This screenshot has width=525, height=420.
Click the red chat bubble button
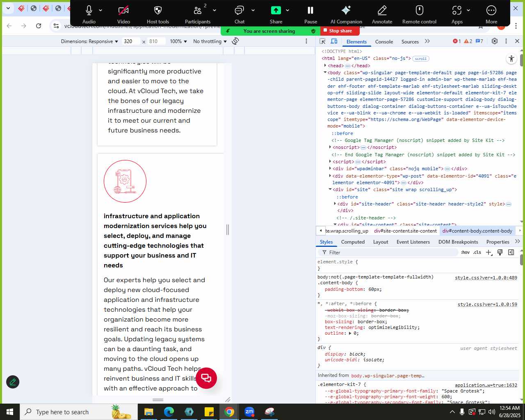206,378
